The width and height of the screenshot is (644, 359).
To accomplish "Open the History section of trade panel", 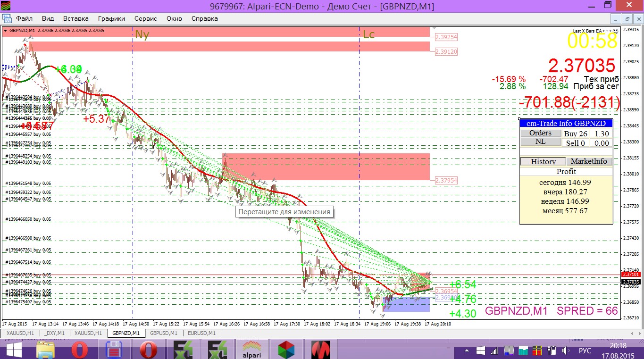I will 543,161.
